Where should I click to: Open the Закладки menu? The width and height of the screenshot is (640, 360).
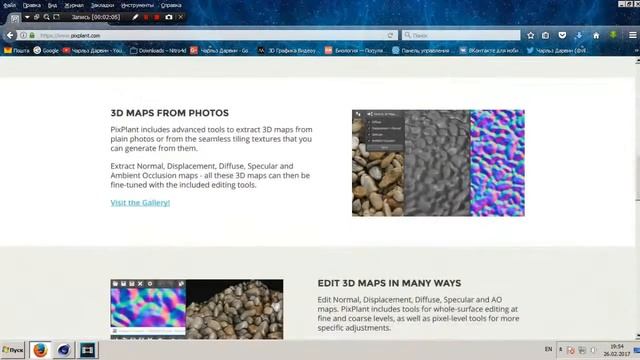102,5
